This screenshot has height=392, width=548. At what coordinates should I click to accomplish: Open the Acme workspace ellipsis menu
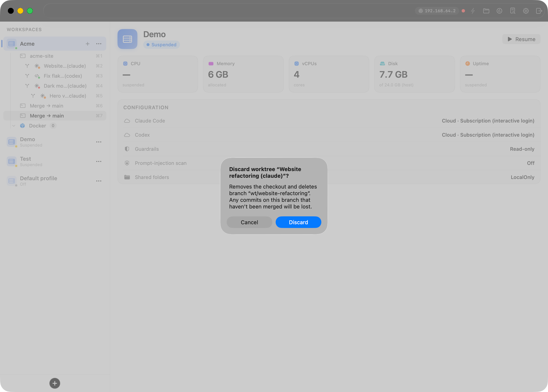[99, 44]
